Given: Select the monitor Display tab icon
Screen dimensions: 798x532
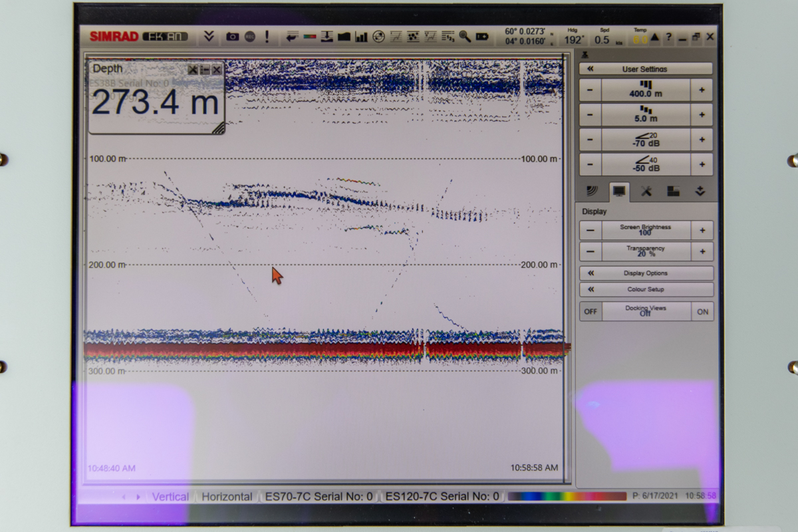Looking at the screenshot, I should [619, 192].
